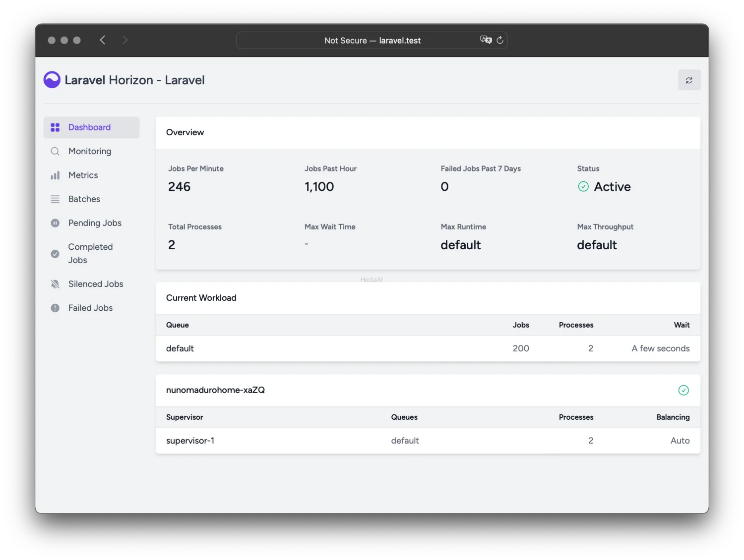
Task: Open Failed Jobs page
Action: 91,308
